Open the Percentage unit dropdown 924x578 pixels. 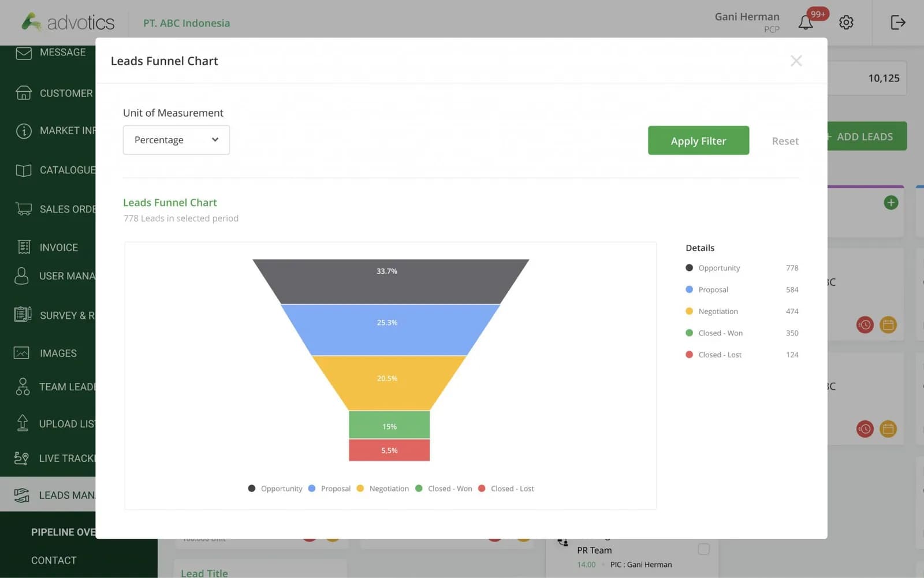(176, 140)
